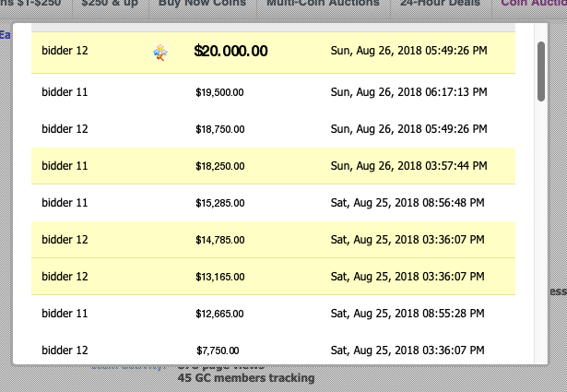The width and height of the screenshot is (567, 392).
Task: Select the $18,250.00 bid amount
Action: pos(219,166)
